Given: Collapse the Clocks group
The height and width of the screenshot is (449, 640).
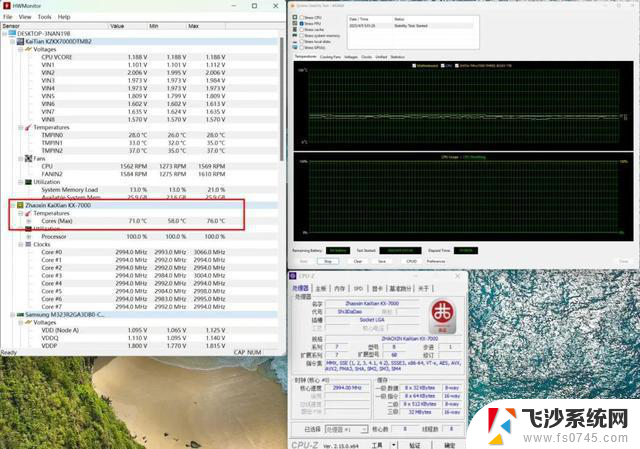Looking at the screenshot, I should click(x=20, y=244).
